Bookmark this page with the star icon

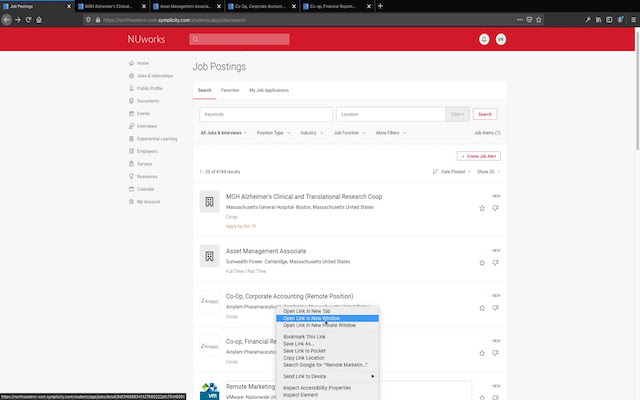tap(539, 20)
